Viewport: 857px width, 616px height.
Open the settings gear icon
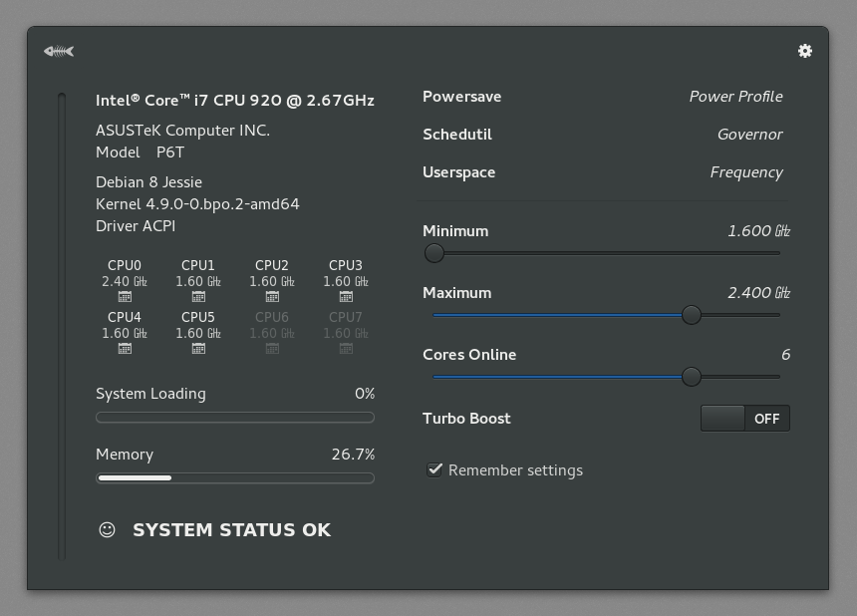tap(804, 51)
